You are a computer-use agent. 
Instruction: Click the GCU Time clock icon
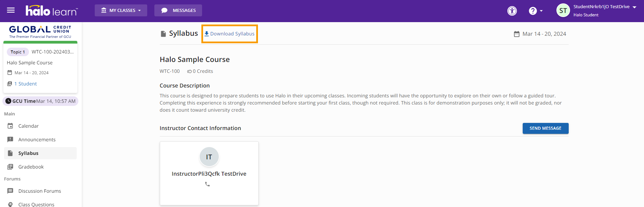point(8,101)
